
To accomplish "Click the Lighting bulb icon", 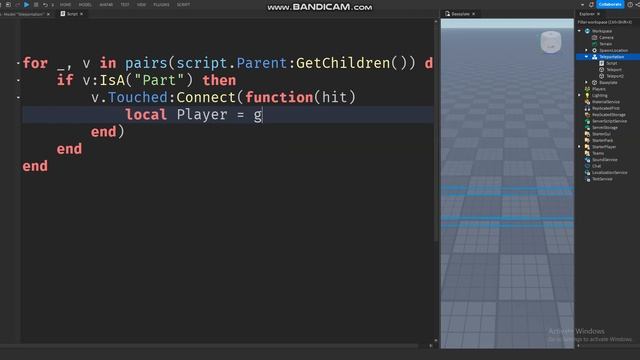I will [x=587, y=95].
